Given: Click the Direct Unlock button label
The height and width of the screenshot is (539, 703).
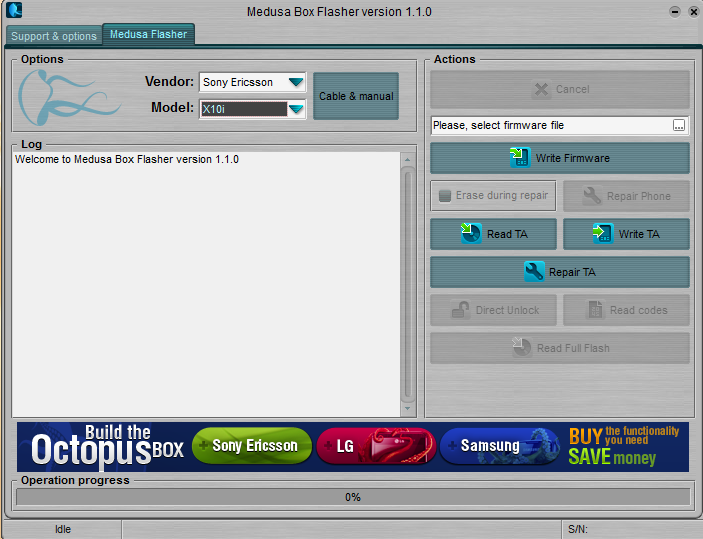Looking at the screenshot, I should coord(507,310).
